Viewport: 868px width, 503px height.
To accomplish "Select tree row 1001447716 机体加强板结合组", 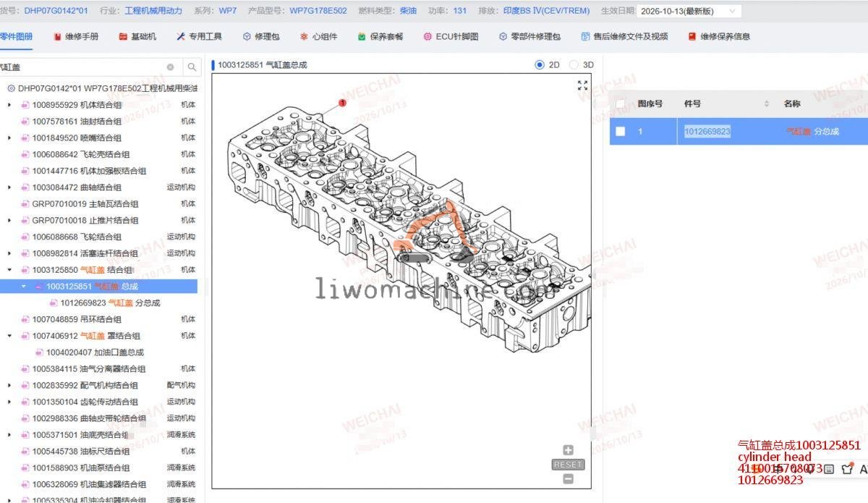I will [x=99, y=171].
